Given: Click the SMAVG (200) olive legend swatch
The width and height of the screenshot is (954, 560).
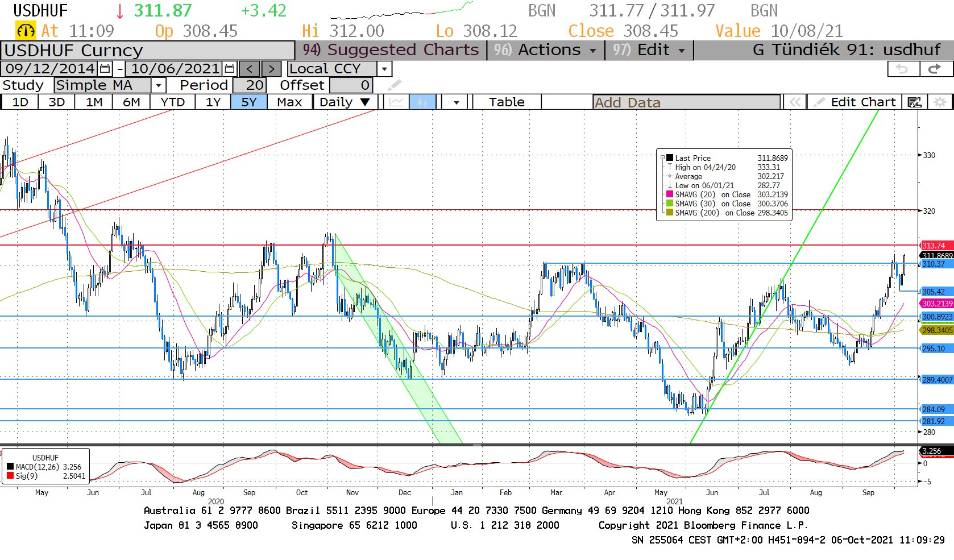Looking at the screenshot, I should pyautogui.click(x=670, y=212).
